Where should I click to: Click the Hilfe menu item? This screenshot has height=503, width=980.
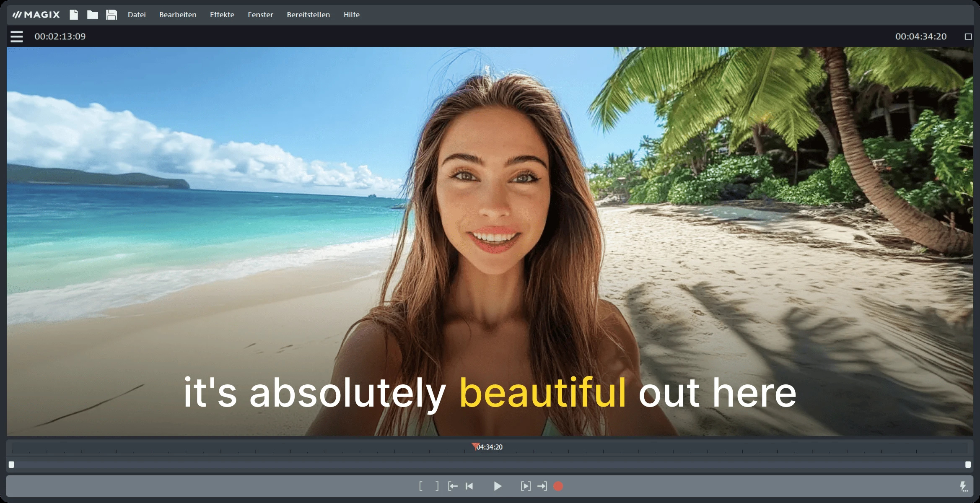click(x=352, y=15)
